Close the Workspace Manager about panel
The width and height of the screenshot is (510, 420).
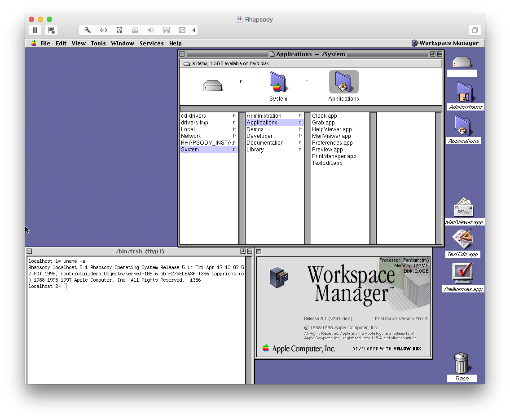click(x=259, y=252)
